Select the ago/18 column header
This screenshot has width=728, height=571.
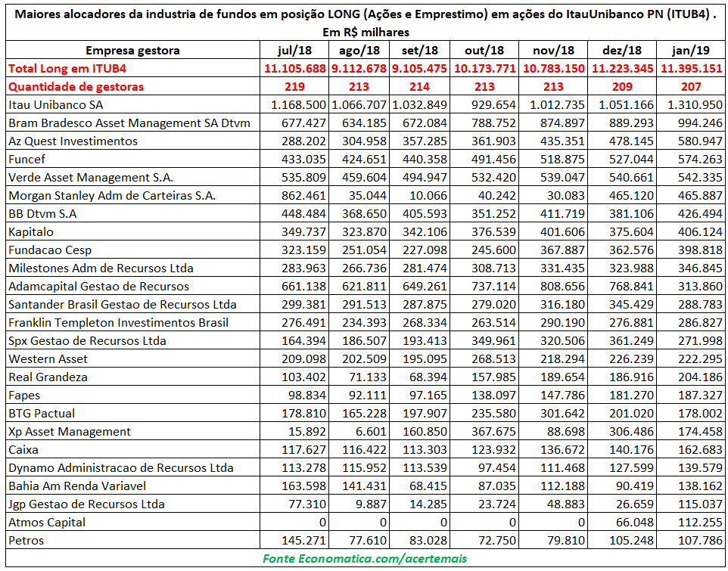pyautogui.click(x=359, y=50)
